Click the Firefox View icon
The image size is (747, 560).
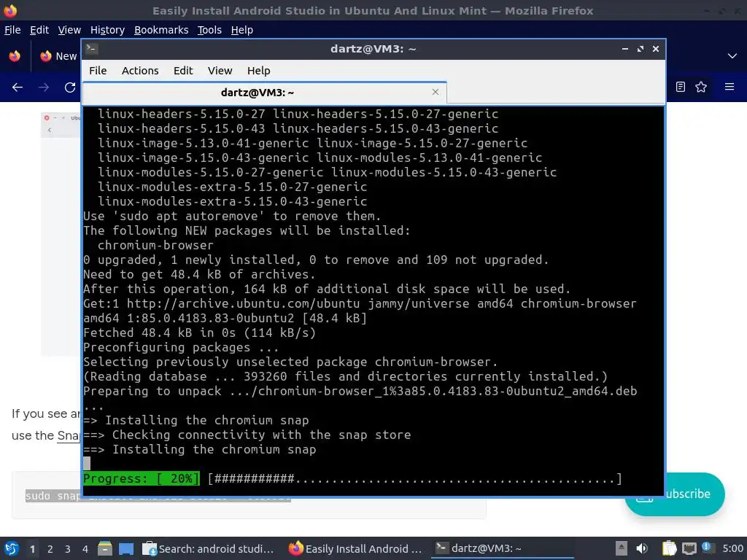coord(15,56)
